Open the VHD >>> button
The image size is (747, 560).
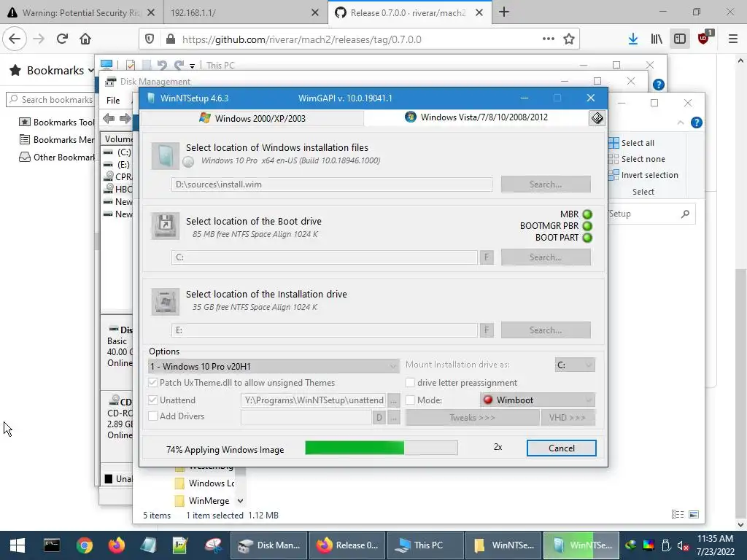(568, 418)
